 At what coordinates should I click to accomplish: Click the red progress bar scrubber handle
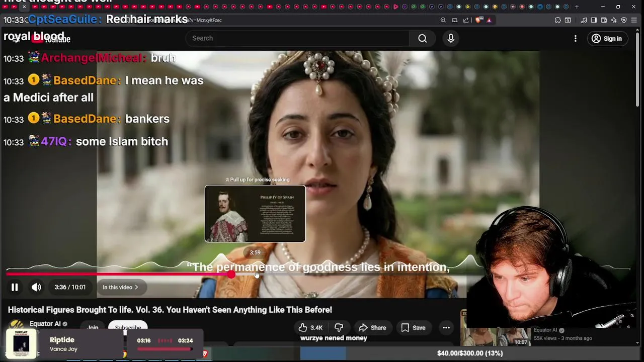pyautogui.click(x=231, y=274)
